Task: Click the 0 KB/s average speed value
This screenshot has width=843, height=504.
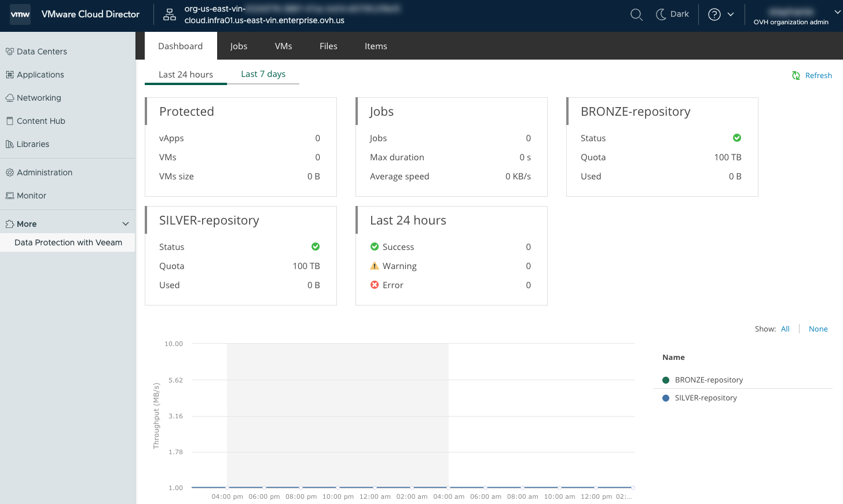Action: (x=518, y=176)
